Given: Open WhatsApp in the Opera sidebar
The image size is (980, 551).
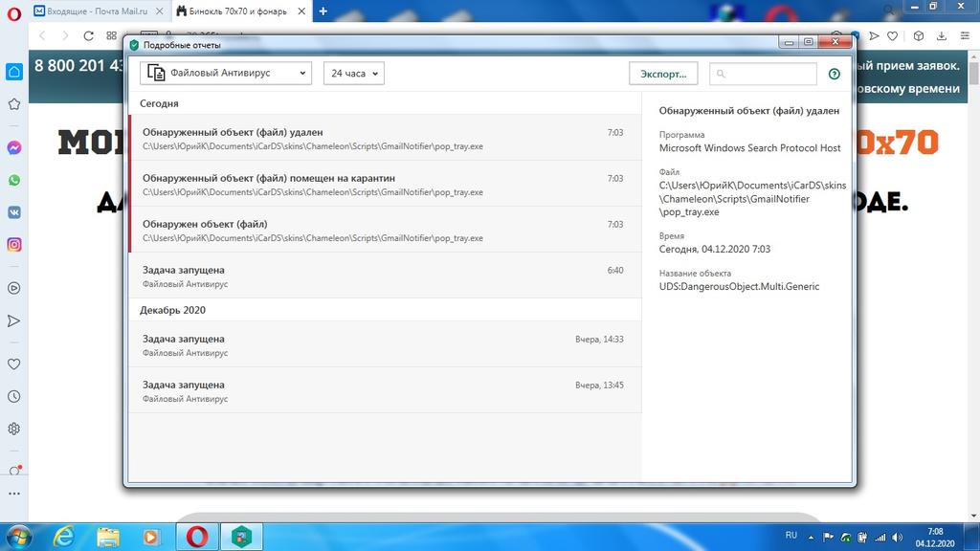Looking at the screenshot, I should (x=14, y=180).
